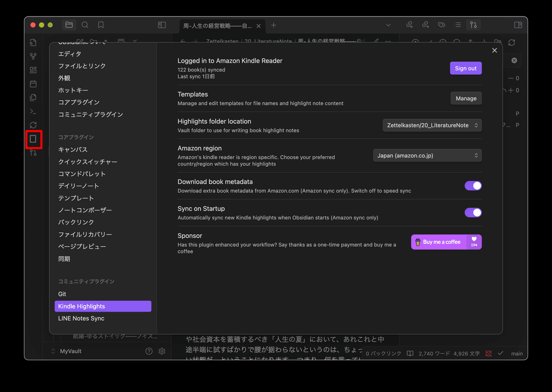This screenshot has width=552, height=392.
Task: Open search in the top bar
Action: tap(85, 25)
